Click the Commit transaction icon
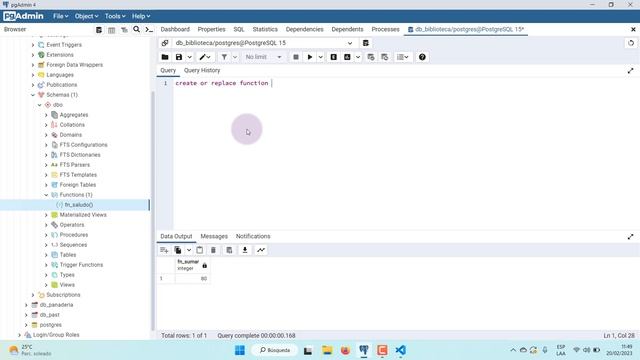The width and height of the screenshot is (640, 360). coord(371,57)
